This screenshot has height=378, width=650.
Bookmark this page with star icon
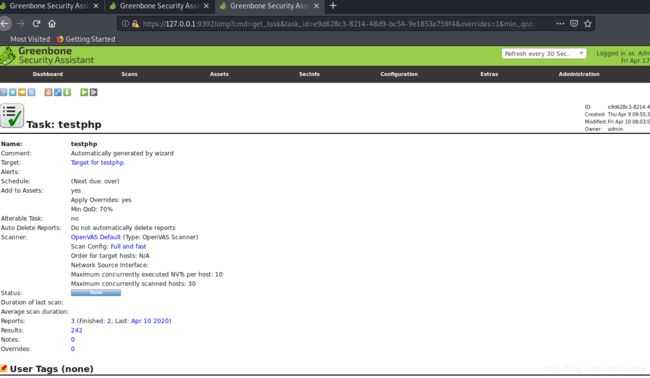[x=588, y=24]
